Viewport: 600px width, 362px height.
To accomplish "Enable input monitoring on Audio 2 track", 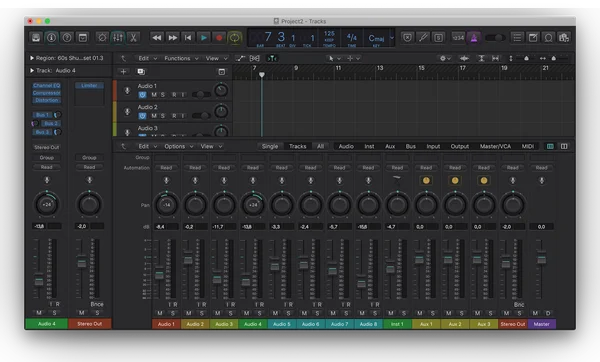I will click(183, 116).
